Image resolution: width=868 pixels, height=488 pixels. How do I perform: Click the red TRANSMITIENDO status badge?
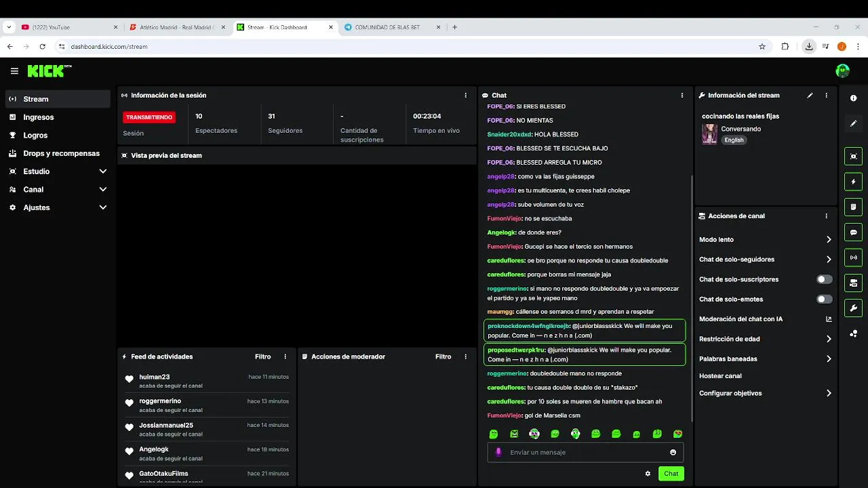coord(149,117)
